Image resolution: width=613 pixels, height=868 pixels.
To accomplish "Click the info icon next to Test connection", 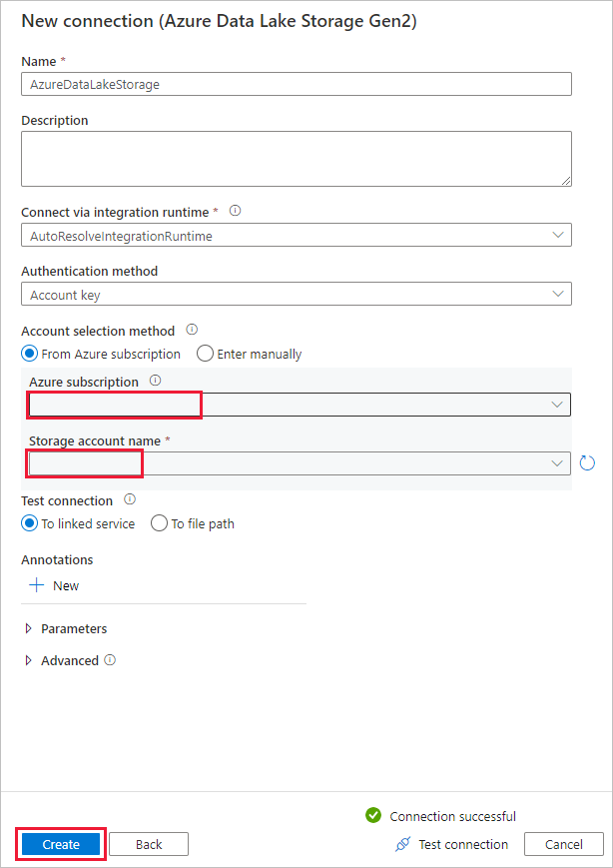I will (130, 499).
